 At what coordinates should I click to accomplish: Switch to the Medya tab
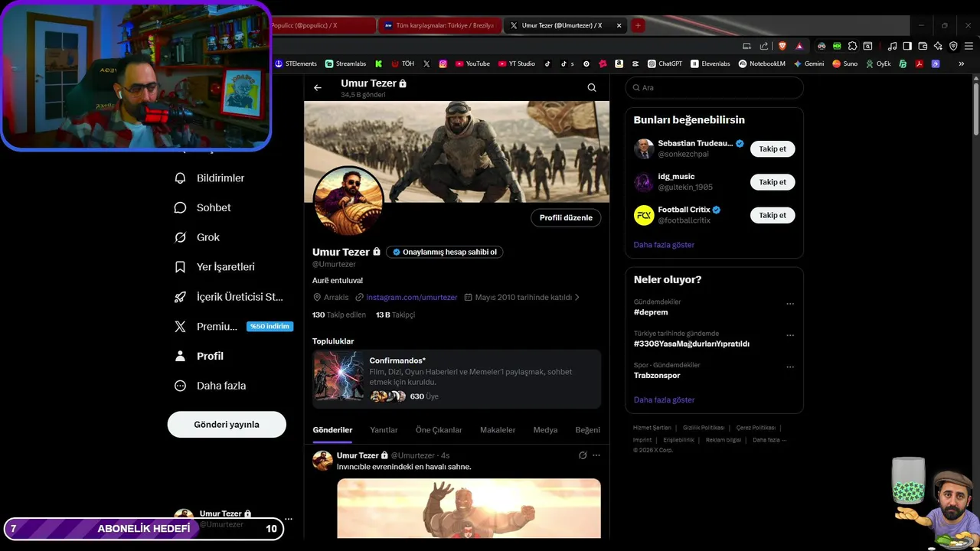coord(545,430)
